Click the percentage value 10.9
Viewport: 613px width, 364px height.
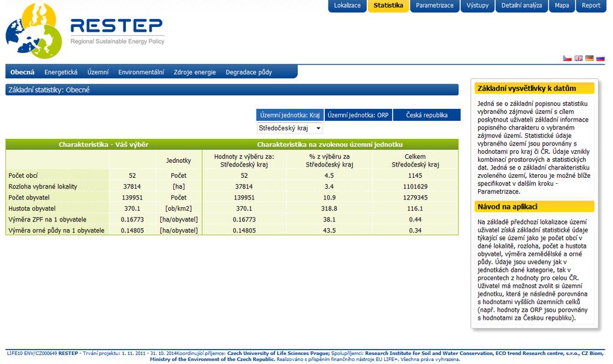tap(329, 198)
